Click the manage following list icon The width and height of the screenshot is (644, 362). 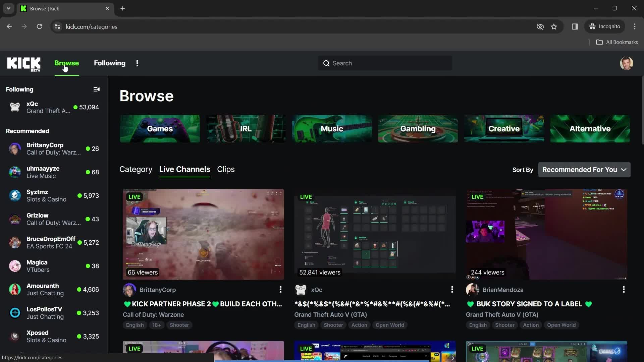click(96, 88)
